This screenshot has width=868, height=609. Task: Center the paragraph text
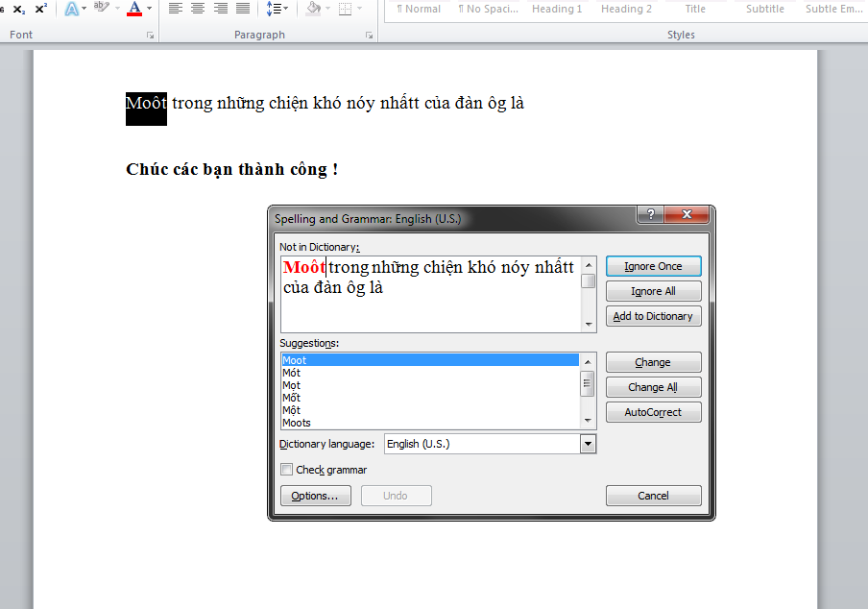pyautogui.click(x=198, y=9)
